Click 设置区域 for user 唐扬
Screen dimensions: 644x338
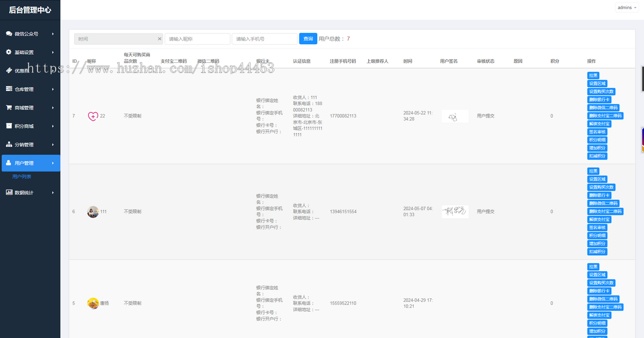[x=597, y=275]
